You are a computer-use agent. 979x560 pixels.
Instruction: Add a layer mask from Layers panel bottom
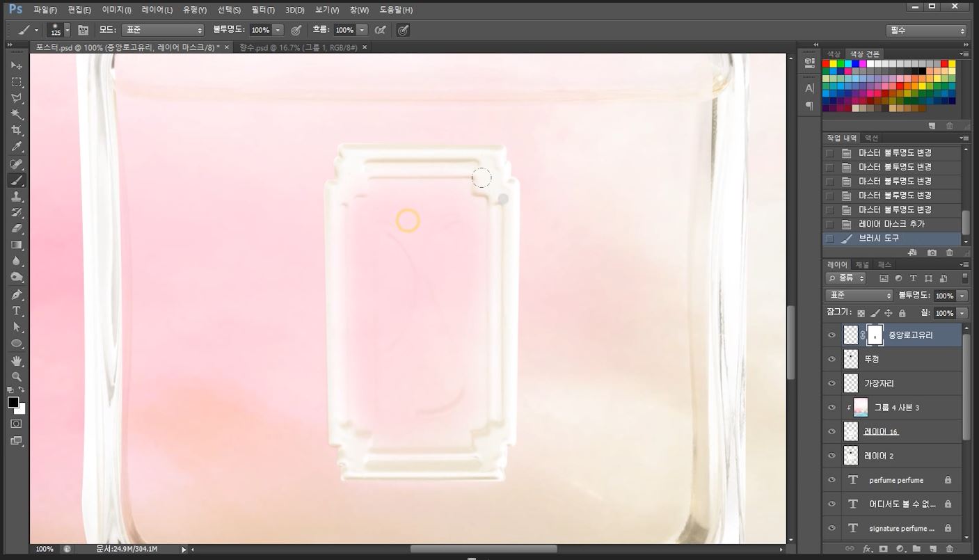point(884,549)
